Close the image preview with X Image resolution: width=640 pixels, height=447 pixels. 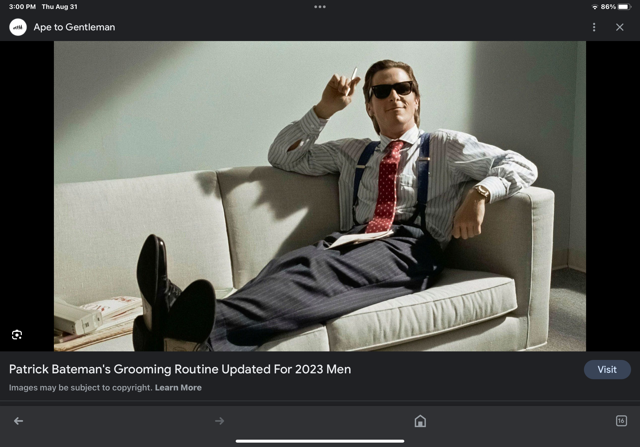[620, 27]
